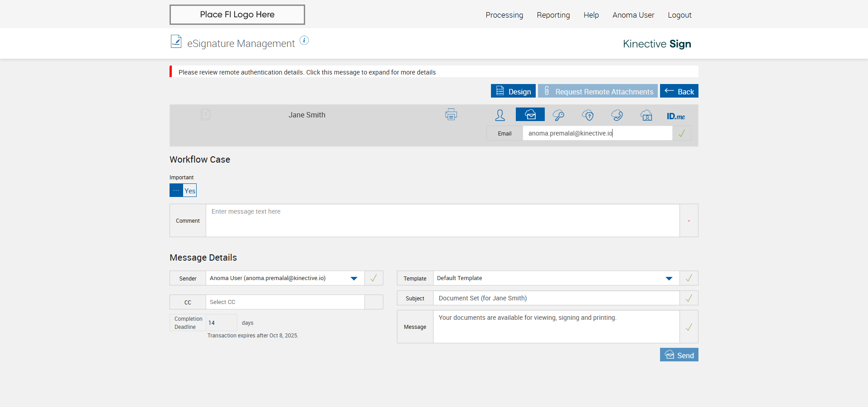
Task: Click the Design button
Action: (513, 91)
